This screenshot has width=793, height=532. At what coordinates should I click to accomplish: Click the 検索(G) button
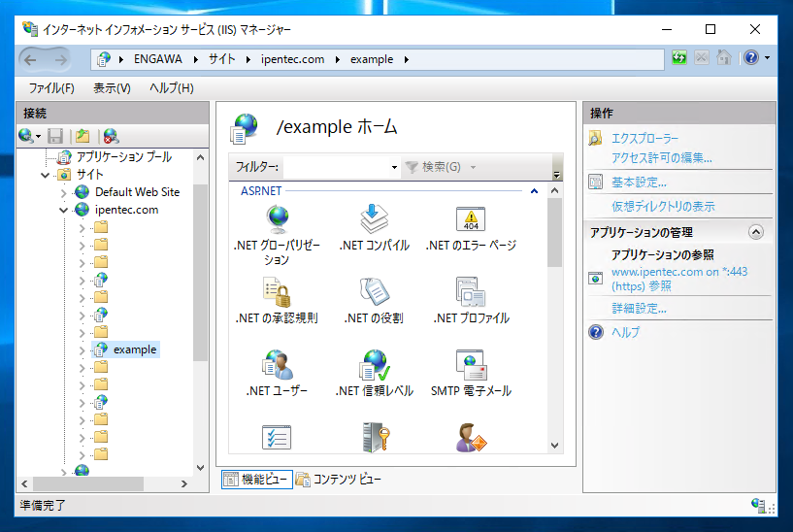click(435, 167)
